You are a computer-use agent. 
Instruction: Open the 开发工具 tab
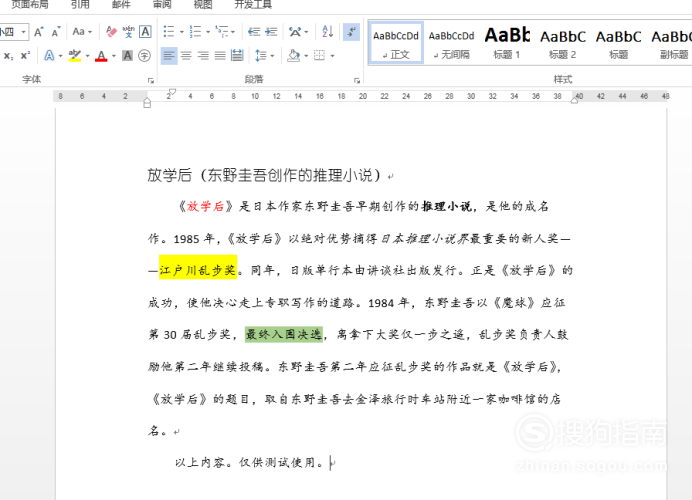pyautogui.click(x=253, y=4)
